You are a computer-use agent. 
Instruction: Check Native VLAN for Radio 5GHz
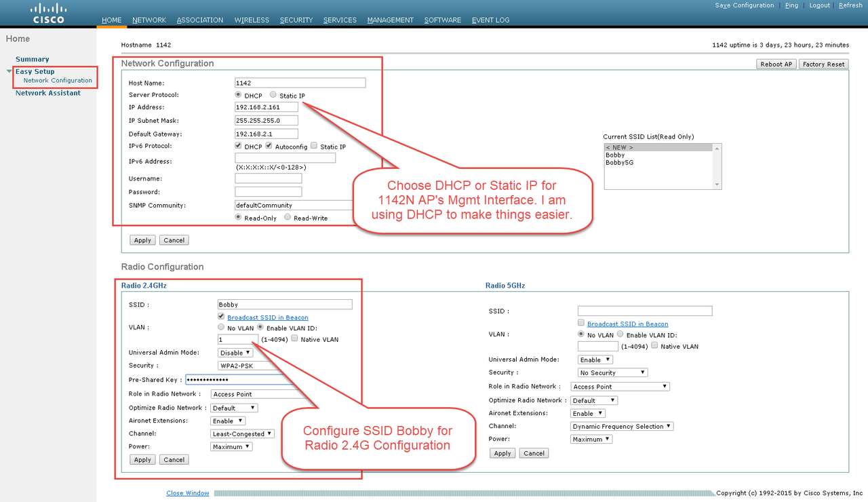(654, 345)
